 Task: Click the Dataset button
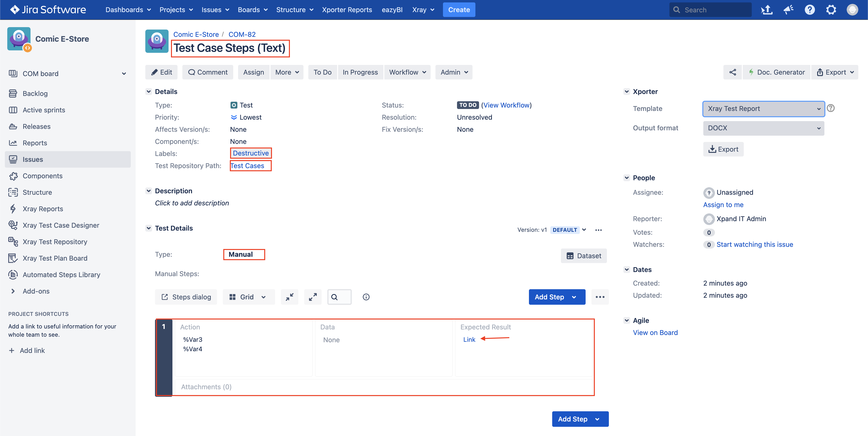pos(584,256)
